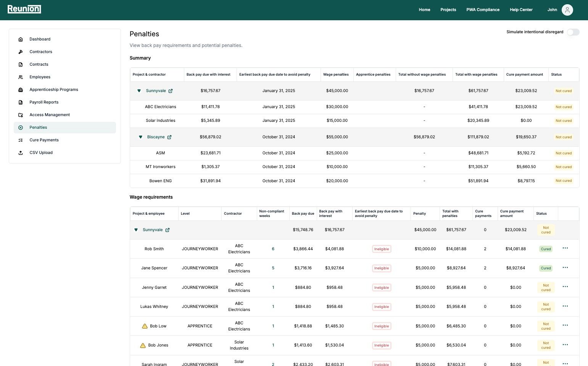Click the ABC Electricians row name in Summary
This screenshot has width=588, height=366.
point(160,107)
